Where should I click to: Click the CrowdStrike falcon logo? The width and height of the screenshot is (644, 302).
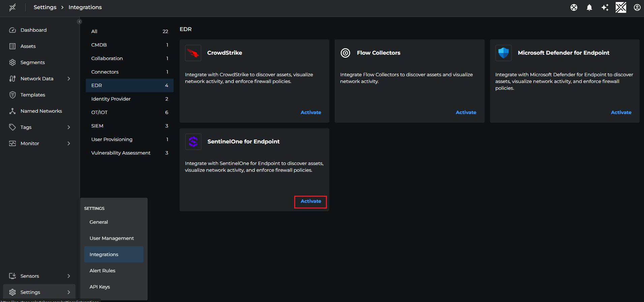click(x=193, y=53)
